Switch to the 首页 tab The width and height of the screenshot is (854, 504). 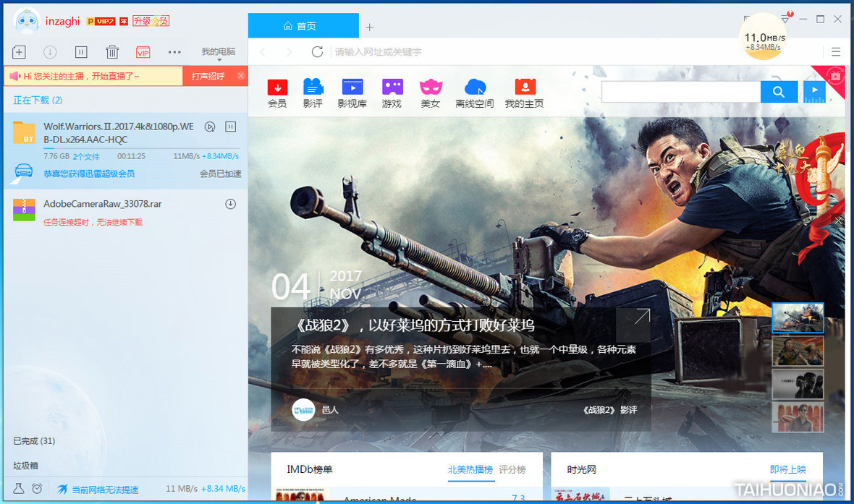tap(303, 25)
